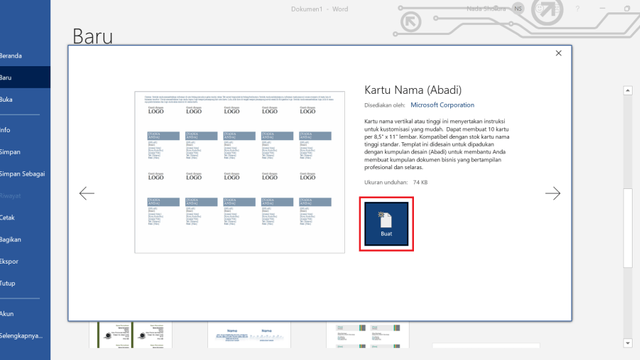Open Cetak in the sidebar
This screenshot has height=360, width=640.
[x=25, y=218]
